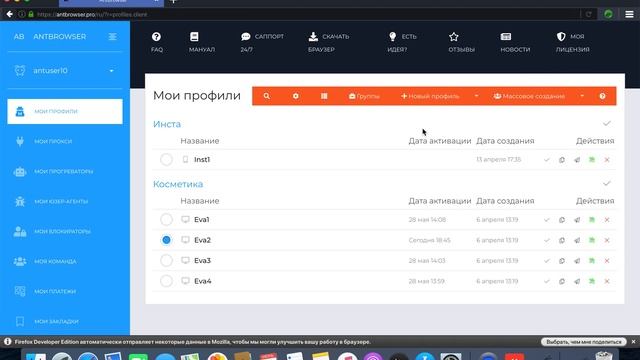This screenshot has width=640, height=360.
Task: Open Мои закладки in sidebar
Action: pos(65,321)
